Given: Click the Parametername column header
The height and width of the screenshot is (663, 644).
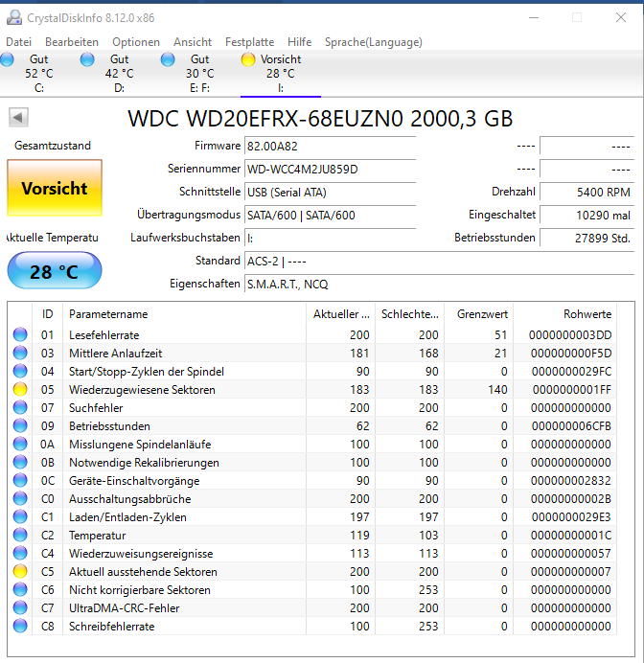Looking at the screenshot, I should 184,313.
